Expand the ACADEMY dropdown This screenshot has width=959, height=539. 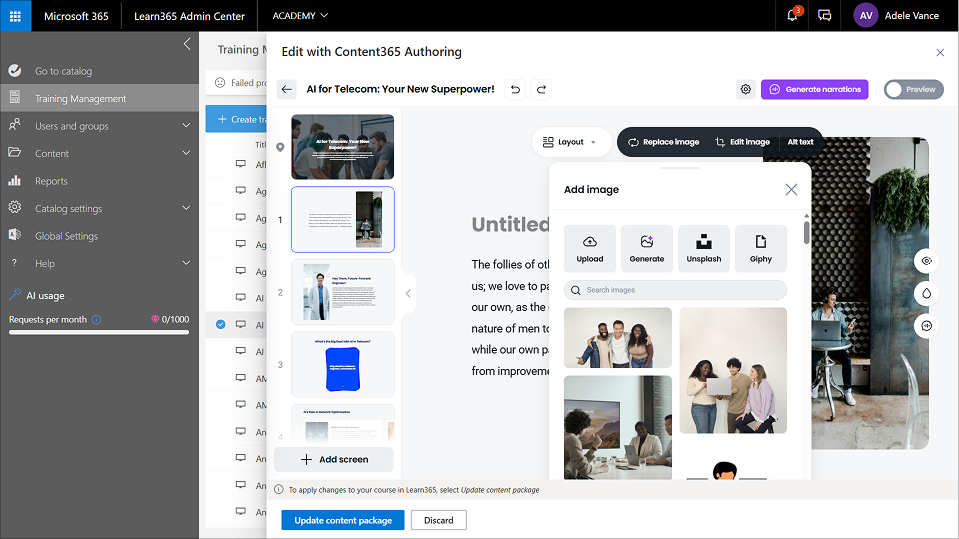(300, 16)
